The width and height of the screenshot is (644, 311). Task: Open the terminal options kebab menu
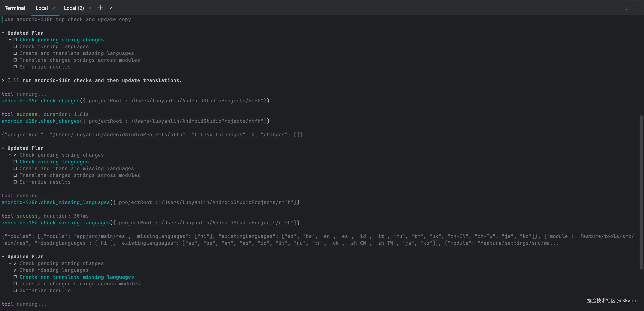click(x=626, y=8)
